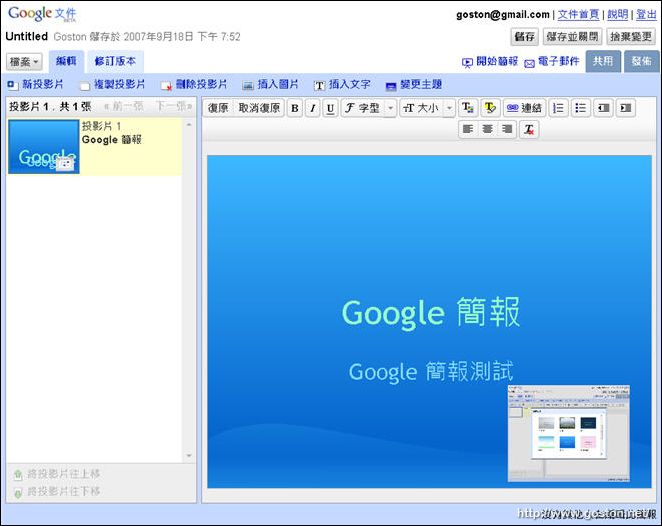Click Insert Text (插入文字)
The image size is (662, 526).
342,84
